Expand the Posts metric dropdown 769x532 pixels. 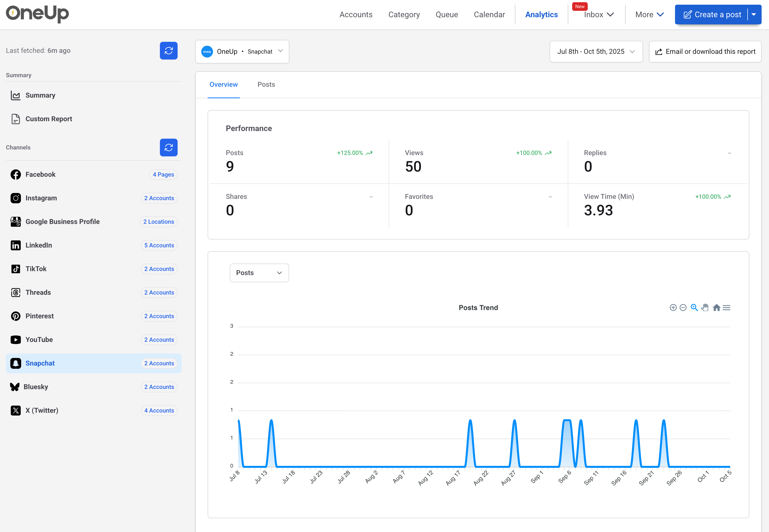point(259,273)
